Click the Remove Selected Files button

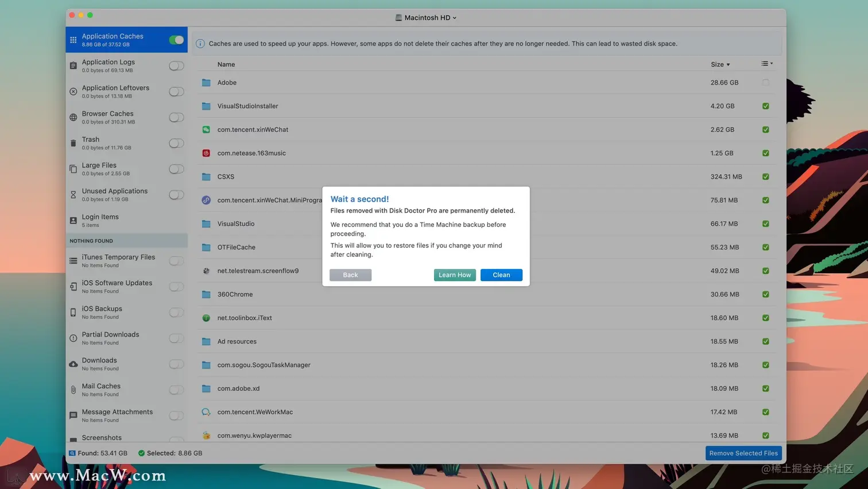coord(743,453)
